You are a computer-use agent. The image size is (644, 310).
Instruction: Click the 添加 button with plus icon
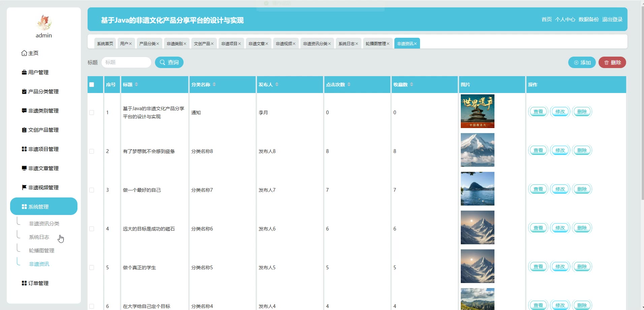pos(582,63)
